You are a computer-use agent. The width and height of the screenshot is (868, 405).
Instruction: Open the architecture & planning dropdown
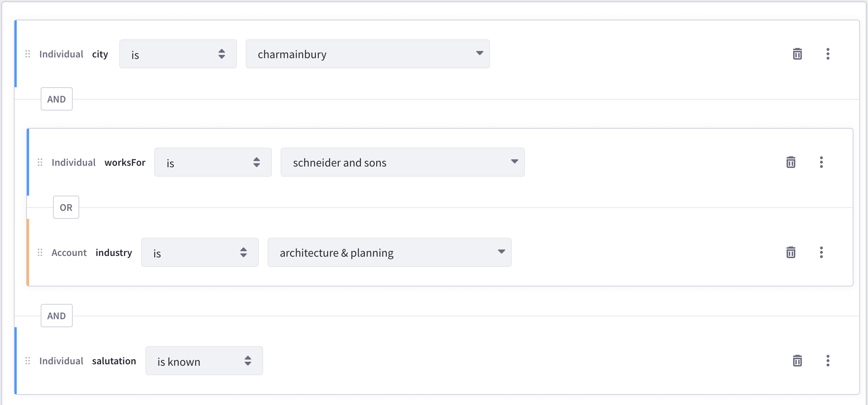point(389,252)
